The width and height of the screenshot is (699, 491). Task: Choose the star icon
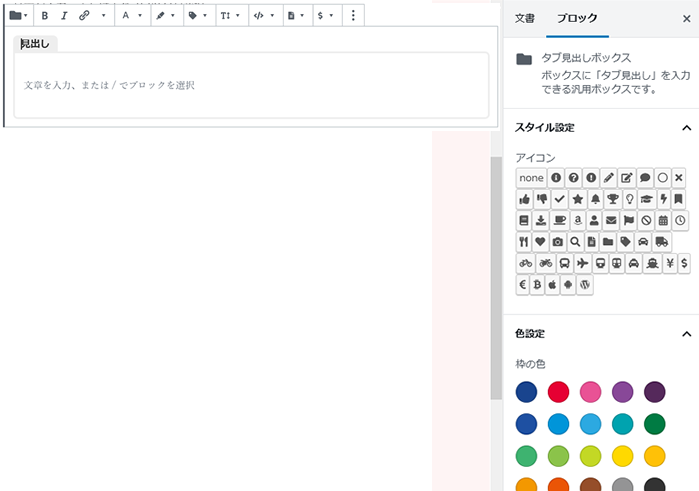pyautogui.click(x=578, y=199)
